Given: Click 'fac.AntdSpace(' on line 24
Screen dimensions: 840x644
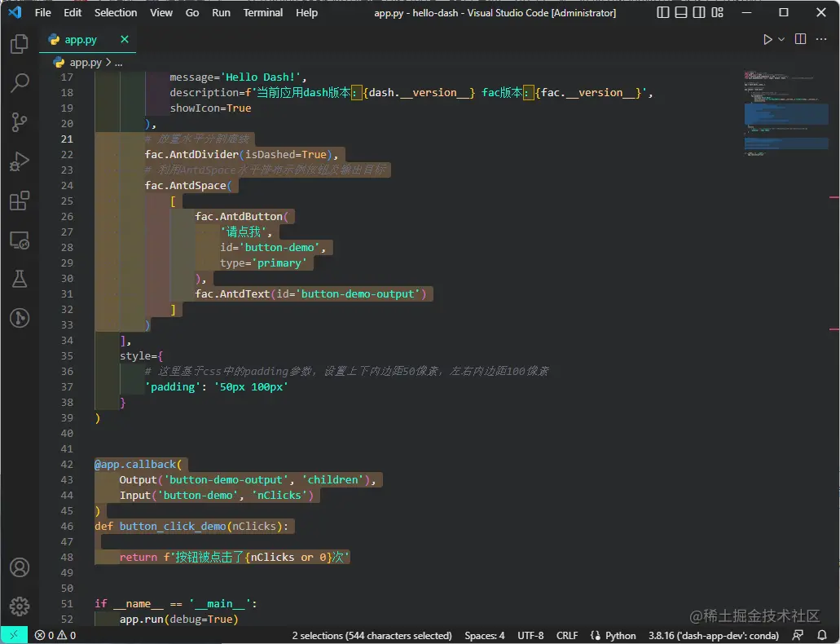Looking at the screenshot, I should 188,186.
